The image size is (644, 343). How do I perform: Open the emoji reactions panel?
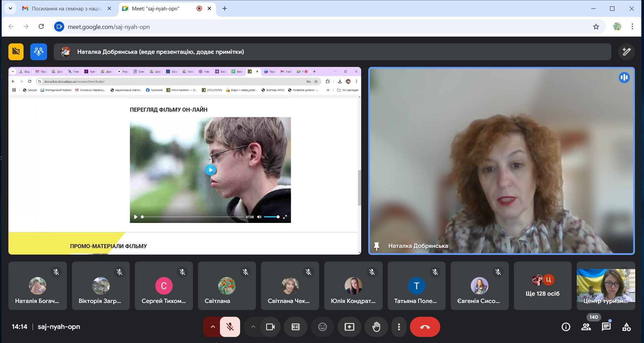[x=322, y=327]
